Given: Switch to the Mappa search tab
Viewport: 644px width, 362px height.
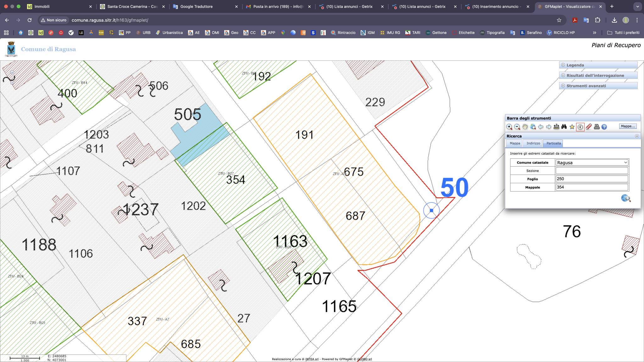Looking at the screenshot, I should (515, 143).
